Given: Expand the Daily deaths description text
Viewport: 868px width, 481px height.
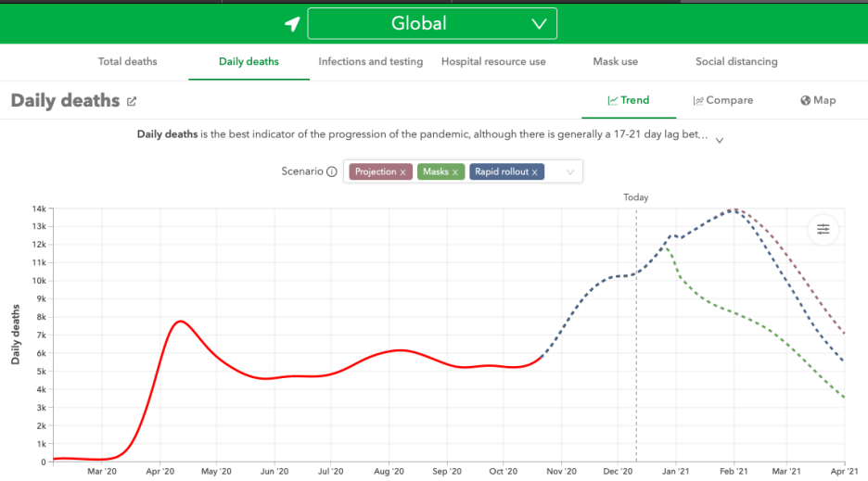Looking at the screenshot, I should [720, 140].
